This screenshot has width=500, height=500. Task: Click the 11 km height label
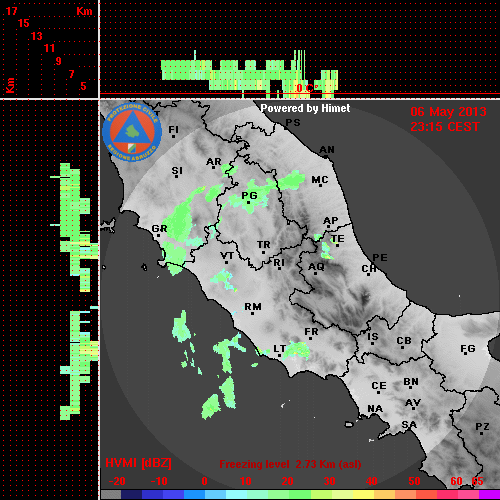pyautogui.click(x=49, y=48)
